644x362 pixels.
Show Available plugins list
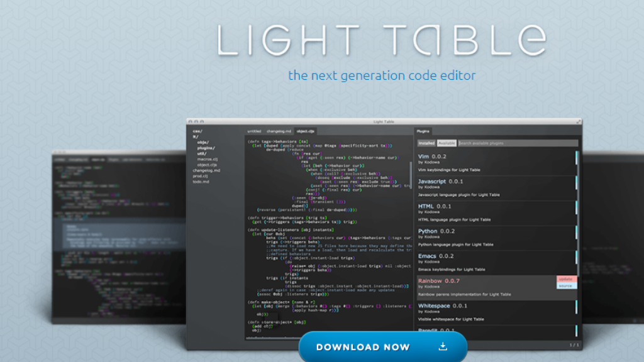click(x=447, y=143)
